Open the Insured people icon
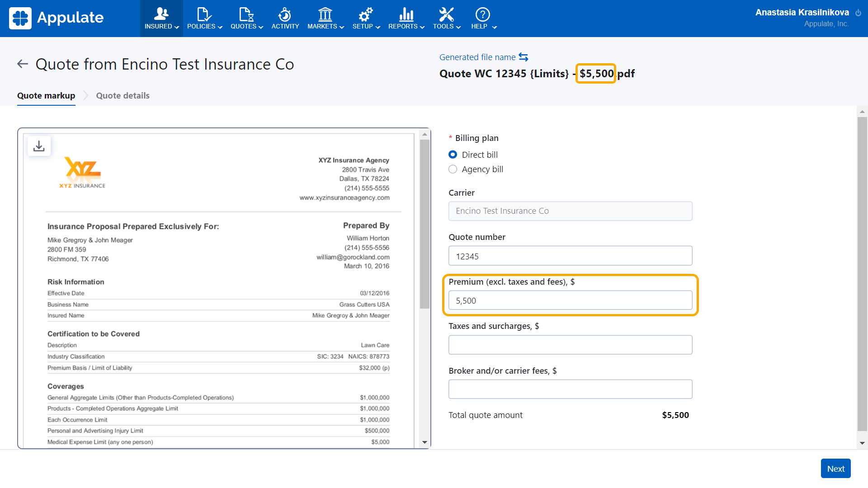The width and height of the screenshot is (868, 488). pyautogui.click(x=161, y=14)
